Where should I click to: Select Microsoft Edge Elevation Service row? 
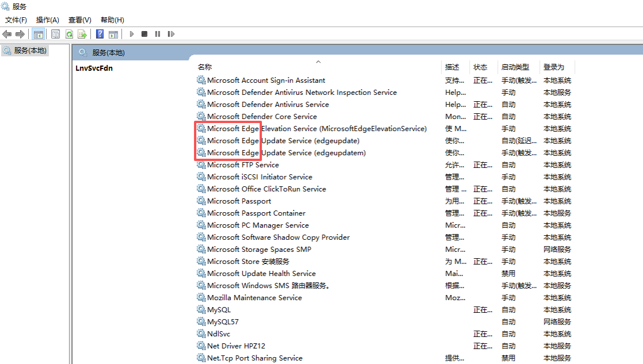317,129
